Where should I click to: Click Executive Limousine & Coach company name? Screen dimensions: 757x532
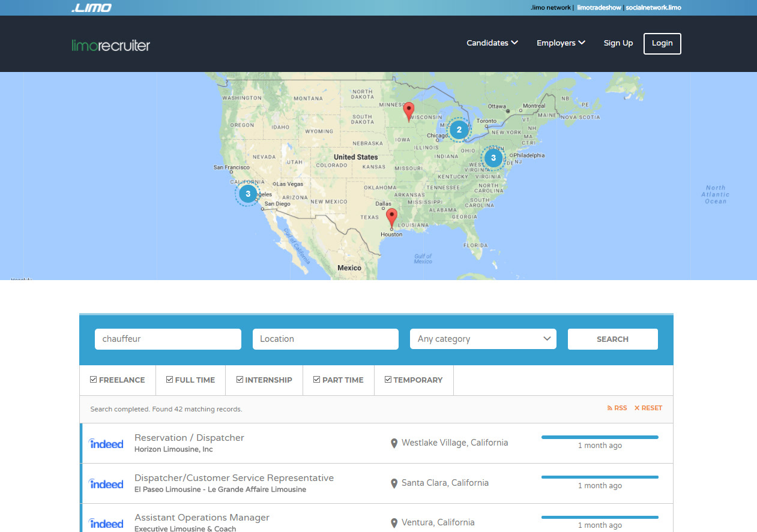pyautogui.click(x=185, y=528)
